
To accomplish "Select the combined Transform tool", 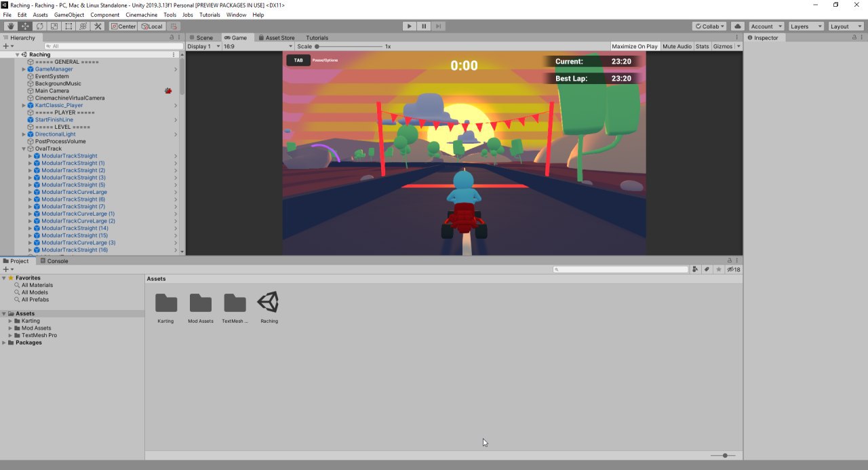I will pyautogui.click(x=83, y=26).
